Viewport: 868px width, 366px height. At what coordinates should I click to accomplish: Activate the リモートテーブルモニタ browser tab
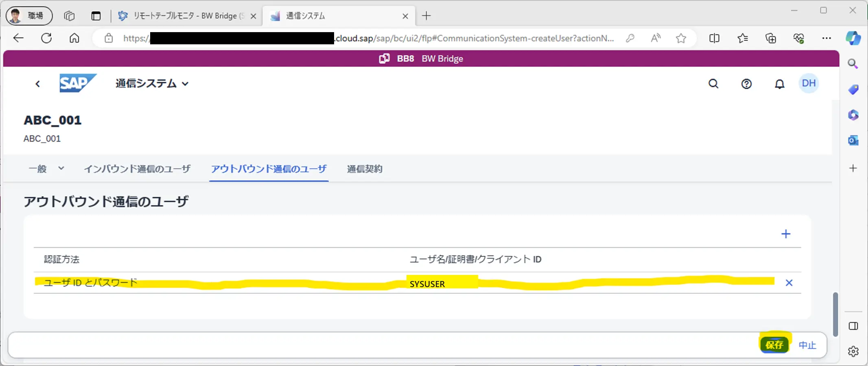tap(187, 16)
